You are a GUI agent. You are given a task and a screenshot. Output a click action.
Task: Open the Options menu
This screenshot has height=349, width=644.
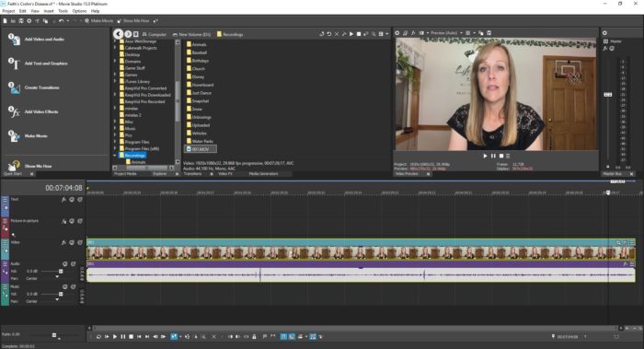click(79, 11)
